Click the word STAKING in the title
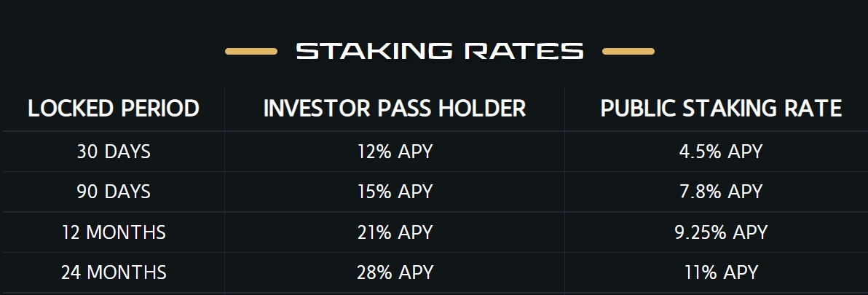This screenshot has height=295, width=868. pyautogui.click(x=374, y=51)
